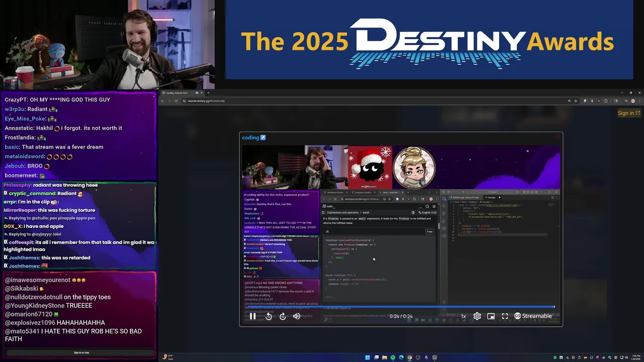Enable picture-in-picture mode on the video

491,316
